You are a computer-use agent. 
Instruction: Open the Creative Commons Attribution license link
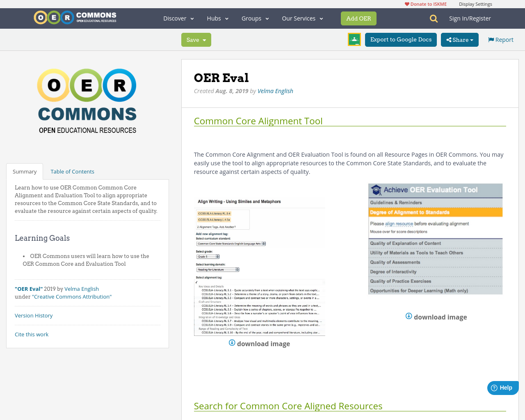tap(72, 296)
